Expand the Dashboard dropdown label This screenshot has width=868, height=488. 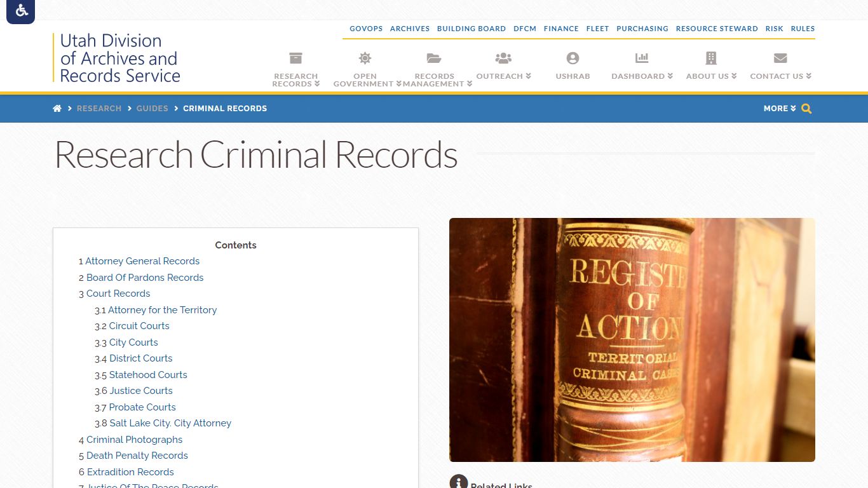(x=642, y=76)
